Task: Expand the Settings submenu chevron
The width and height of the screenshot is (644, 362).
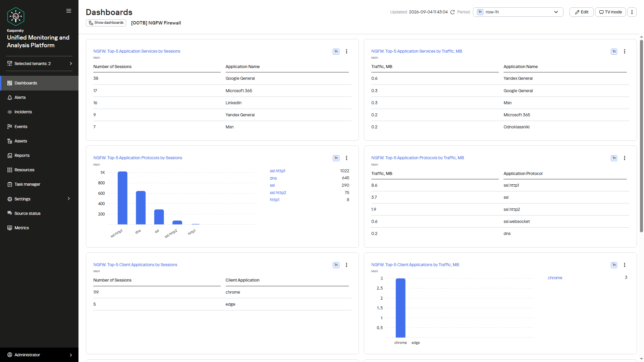Action: [69, 199]
